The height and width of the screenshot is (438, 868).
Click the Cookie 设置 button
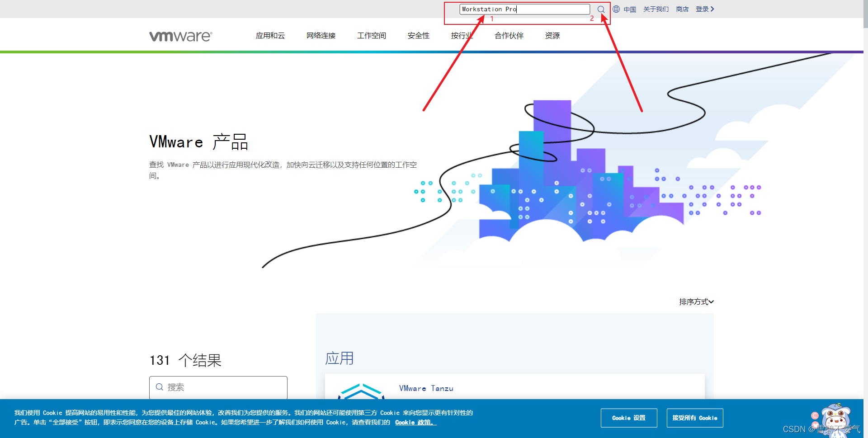click(628, 418)
